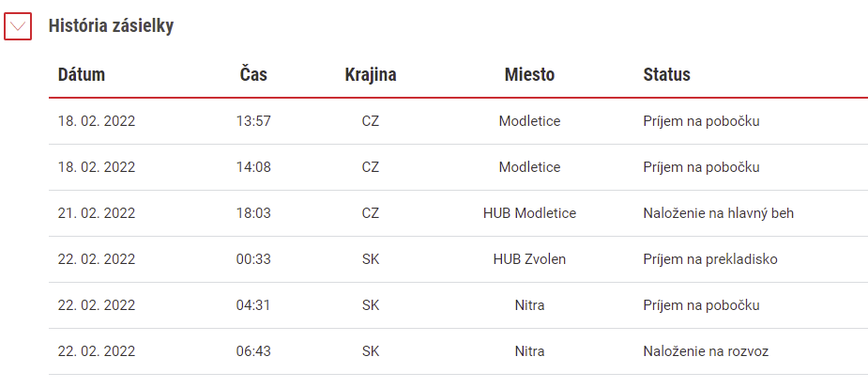Select the Čas column header
Viewport: 868px width, 388px height.
tap(253, 74)
